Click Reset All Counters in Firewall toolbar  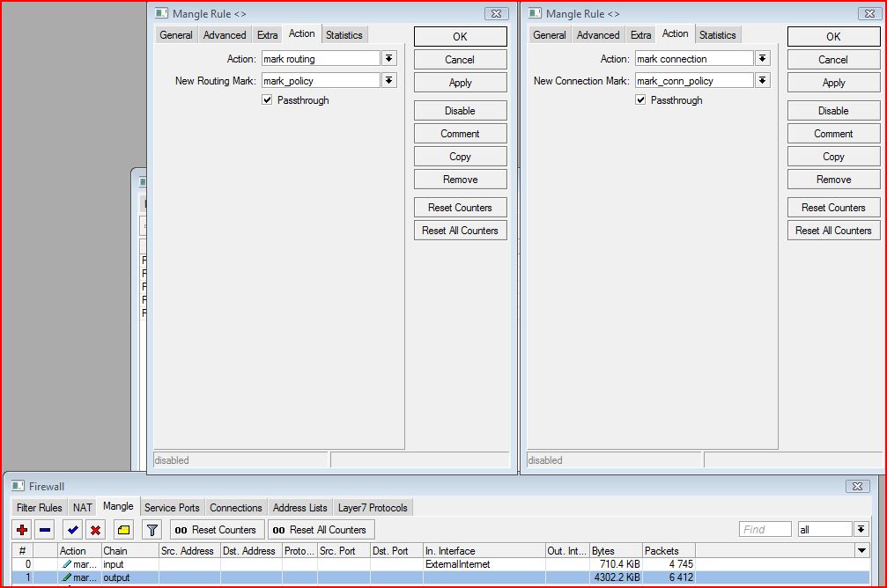pyautogui.click(x=321, y=530)
